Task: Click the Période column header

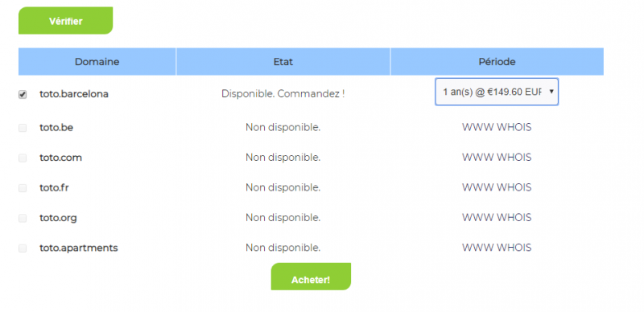Action: [497, 62]
